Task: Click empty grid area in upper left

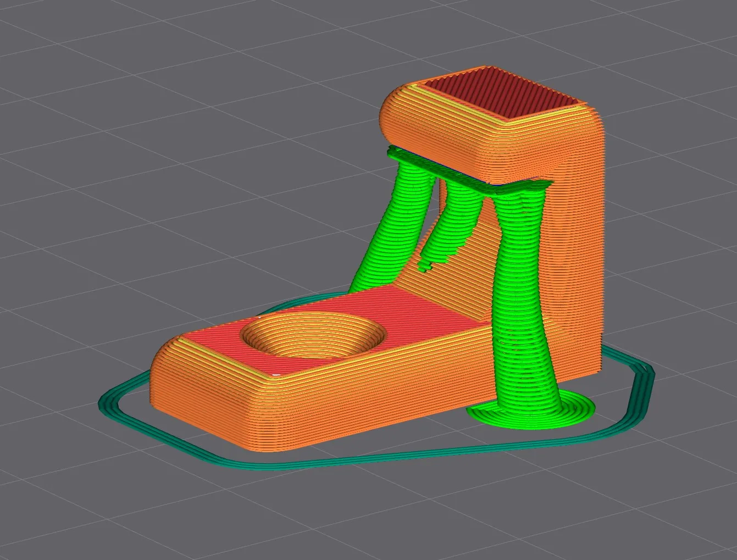Action: point(110,82)
